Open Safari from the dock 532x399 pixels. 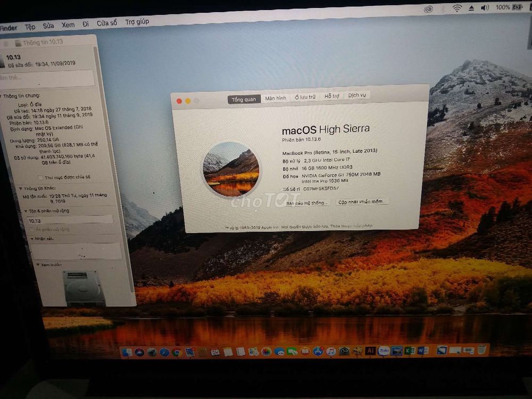coord(164,353)
